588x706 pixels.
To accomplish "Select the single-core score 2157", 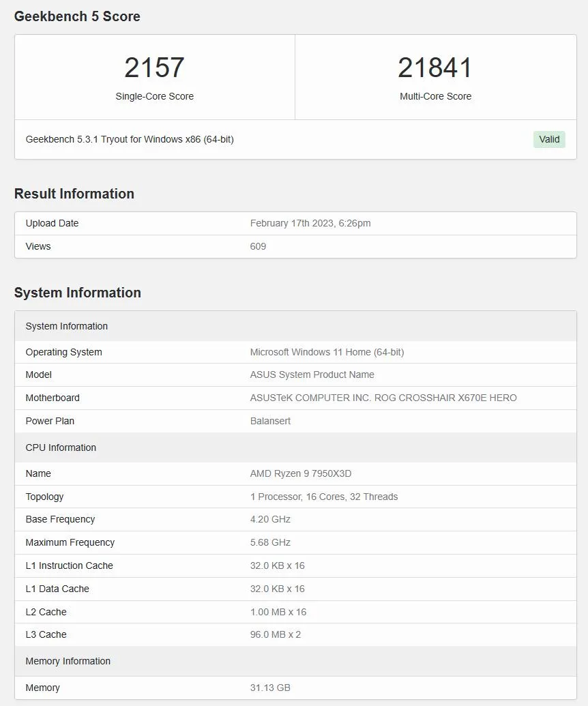I will click(154, 68).
